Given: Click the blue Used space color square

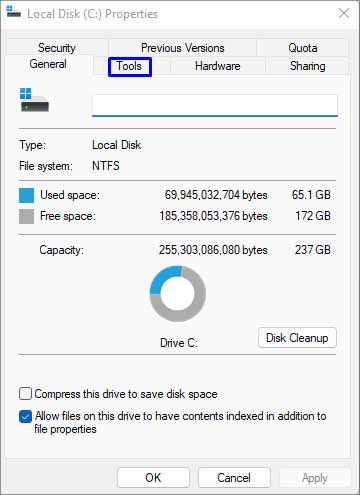Looking at the screenshot, I should coord(26,195).
